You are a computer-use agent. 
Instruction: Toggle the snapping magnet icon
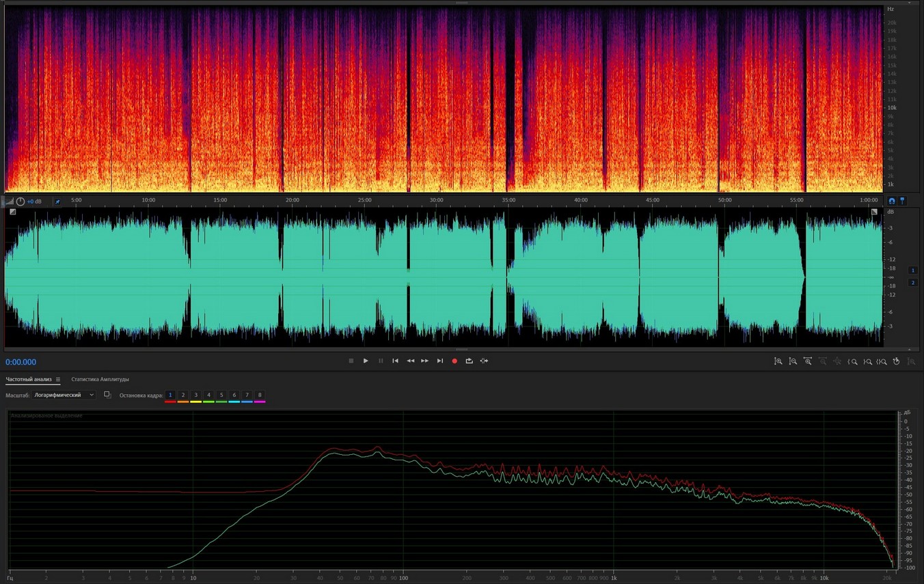891,201
